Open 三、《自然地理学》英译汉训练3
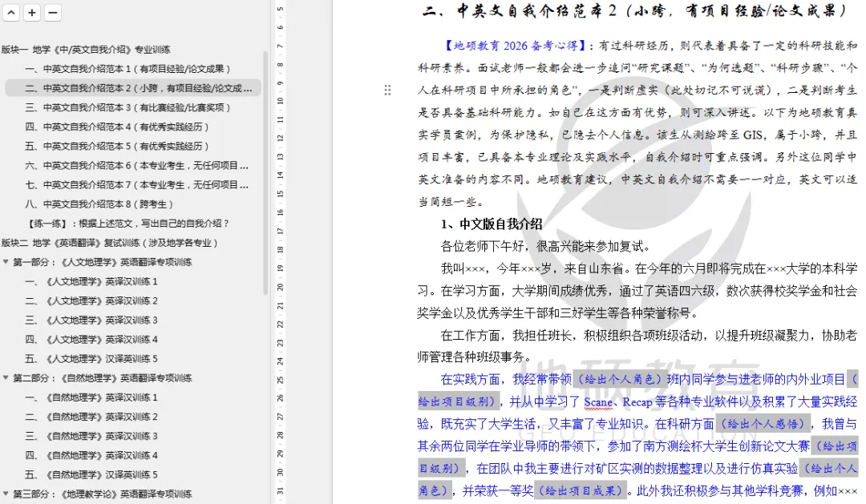 (91, 436)
